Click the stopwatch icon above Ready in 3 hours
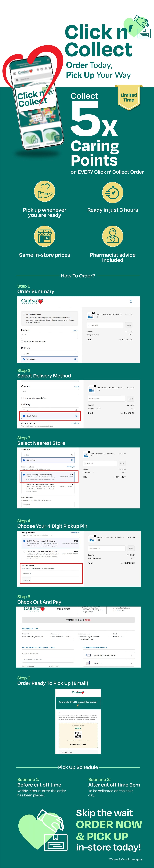Viewport: 154px width, 868px height. [x=113, y=192]
